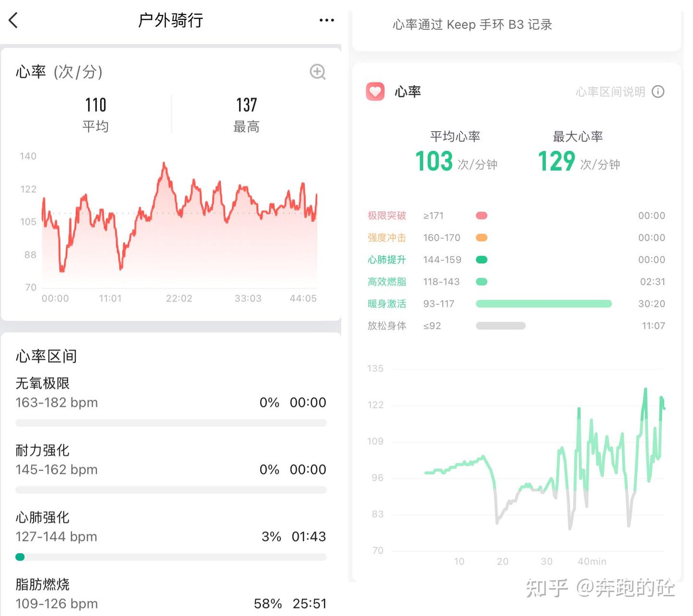Select the 户外骑行 header title
Viewport: 693px width, 616px height.
(x=170, y=20)
